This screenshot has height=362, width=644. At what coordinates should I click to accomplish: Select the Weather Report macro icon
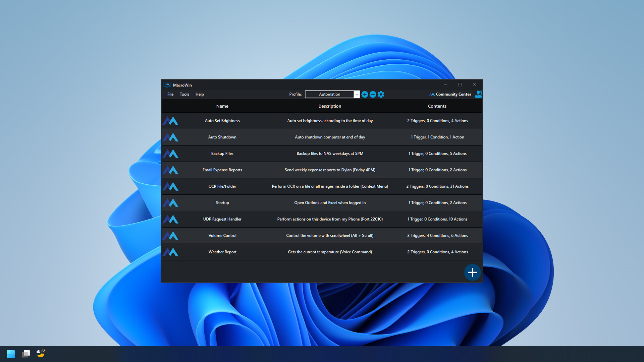tap(171, 252)
